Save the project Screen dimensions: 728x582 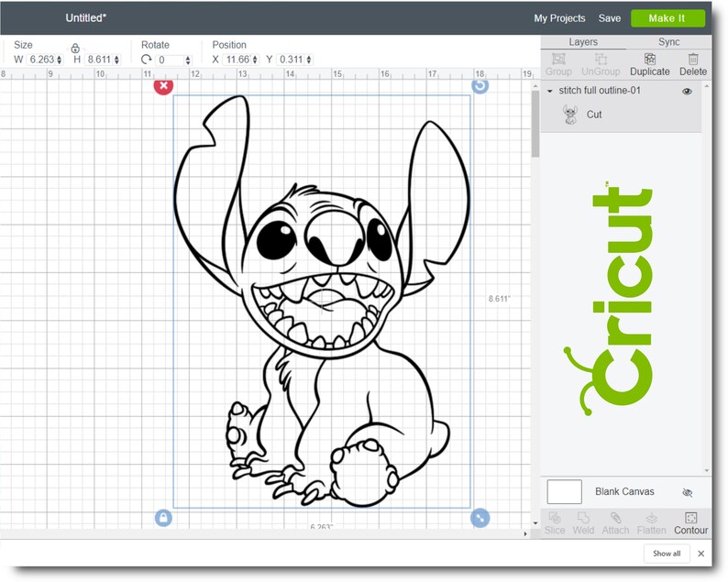point(609,18)
